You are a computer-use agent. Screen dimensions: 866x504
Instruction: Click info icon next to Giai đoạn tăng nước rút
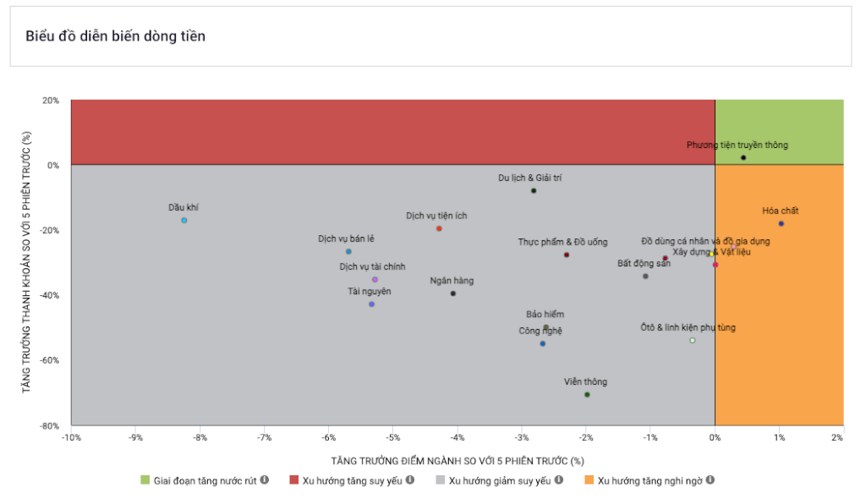(265, 479)
